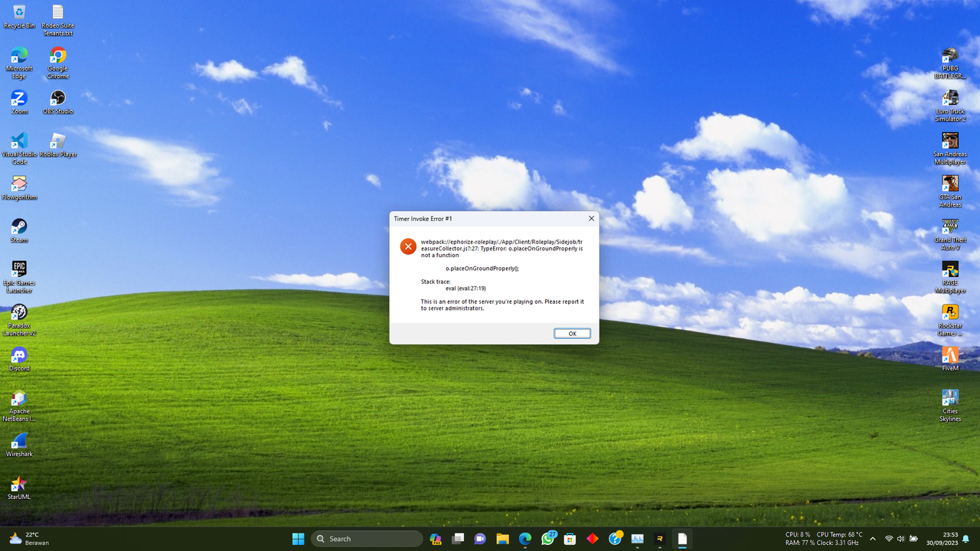Open WhatsApp from the taskbar
This screenshot has height=551, width=980.
click(x=547, y=539)
